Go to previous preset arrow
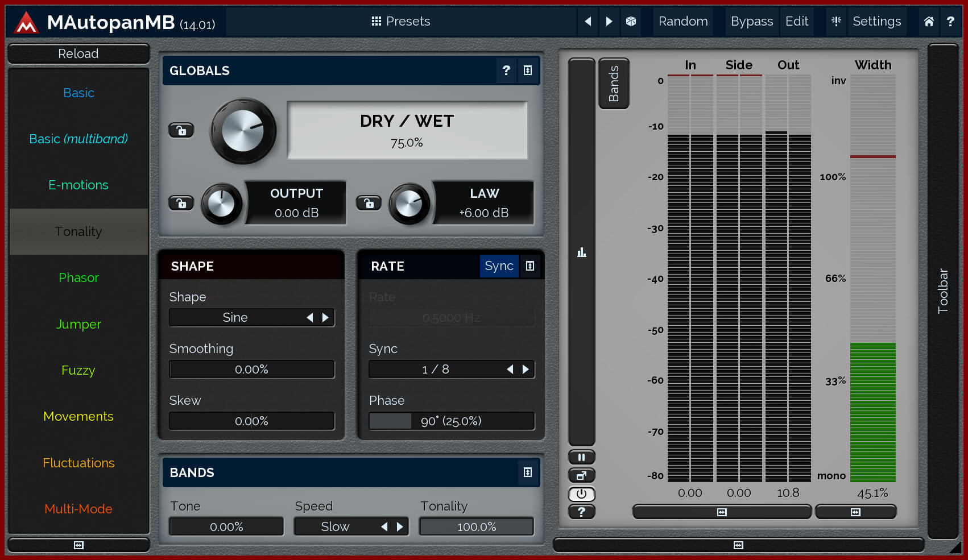 (x=588, y=22)
